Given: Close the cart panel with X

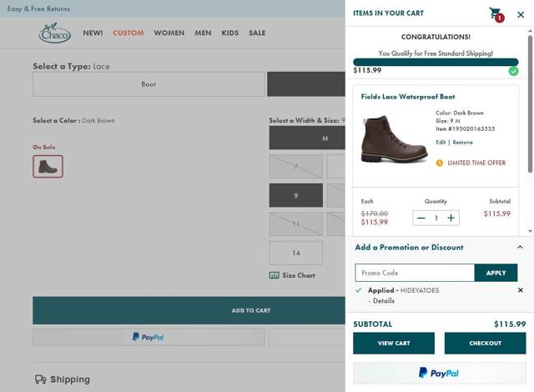Looking at the screenshot, I should [x=521, y=15].
